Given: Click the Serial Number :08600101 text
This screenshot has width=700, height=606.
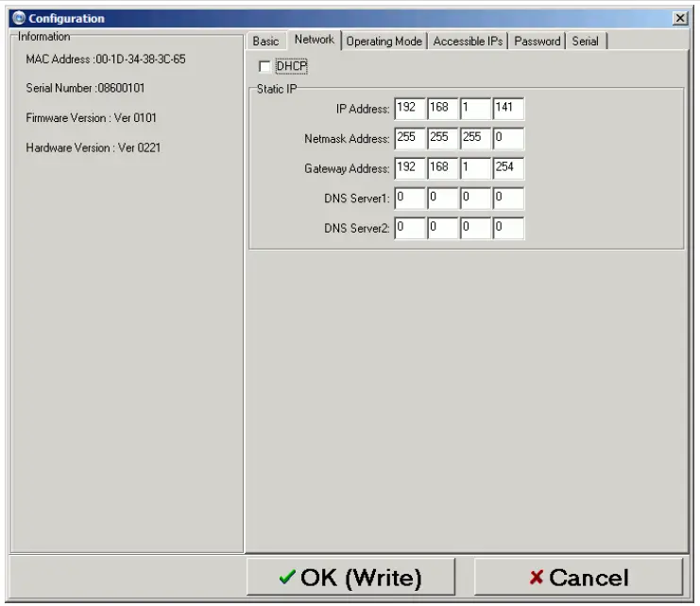Looking at the screenshot, I should click(85, 88).
